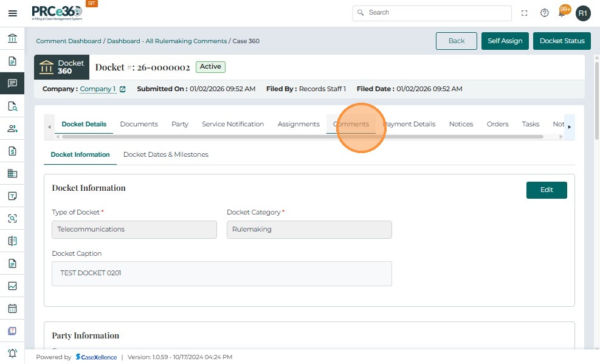The width and height of the screenshot is (600, 364).
Task: Click the courthouse icon in sidebar
Action: (12, 38)
